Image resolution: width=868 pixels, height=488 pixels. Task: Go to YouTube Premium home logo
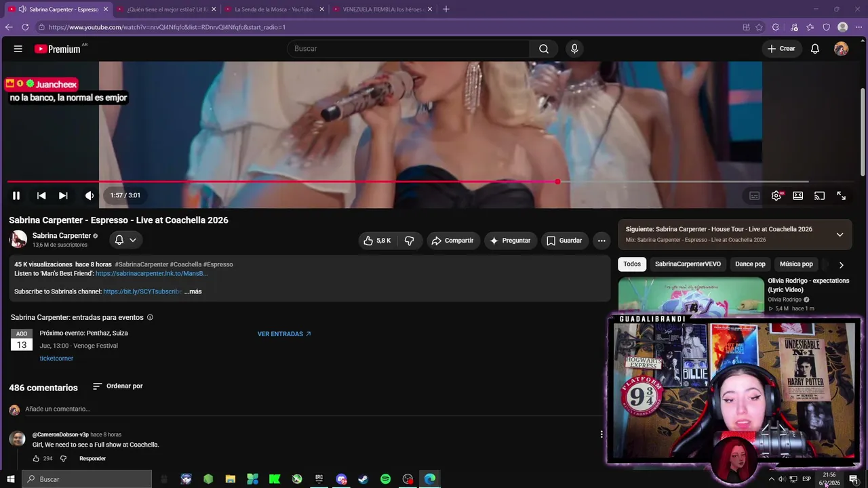tap(58, 49)
